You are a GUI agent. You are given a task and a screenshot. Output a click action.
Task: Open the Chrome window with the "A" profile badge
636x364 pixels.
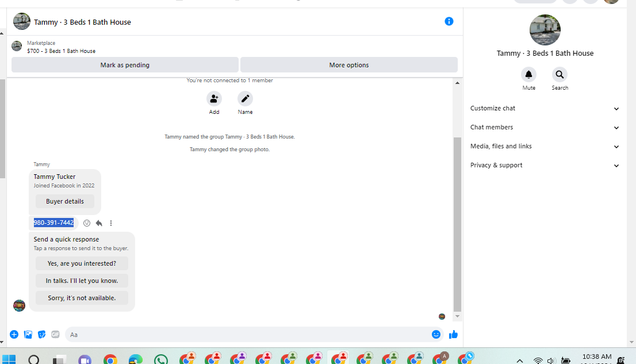click(x=440, y=358)
